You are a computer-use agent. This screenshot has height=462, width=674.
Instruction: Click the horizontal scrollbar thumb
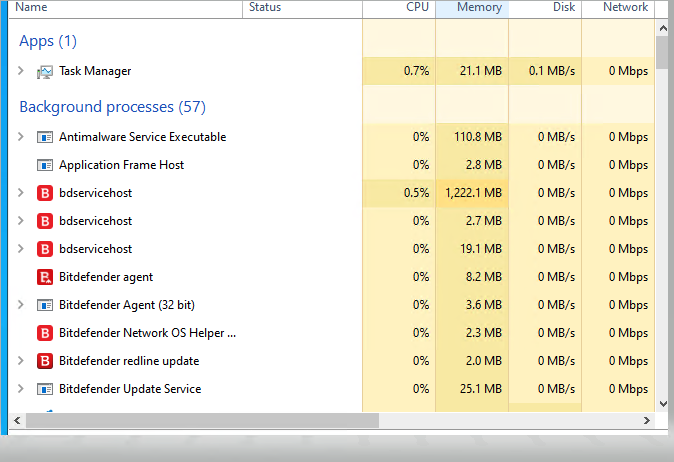pyautogui.click(x=200, y=421)
